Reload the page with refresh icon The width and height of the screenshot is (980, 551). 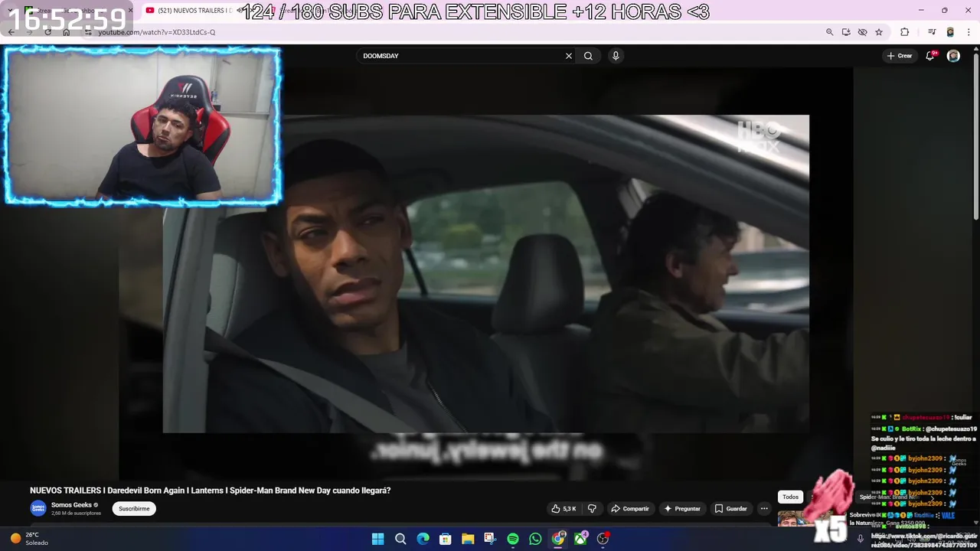[x=47, y=32]
